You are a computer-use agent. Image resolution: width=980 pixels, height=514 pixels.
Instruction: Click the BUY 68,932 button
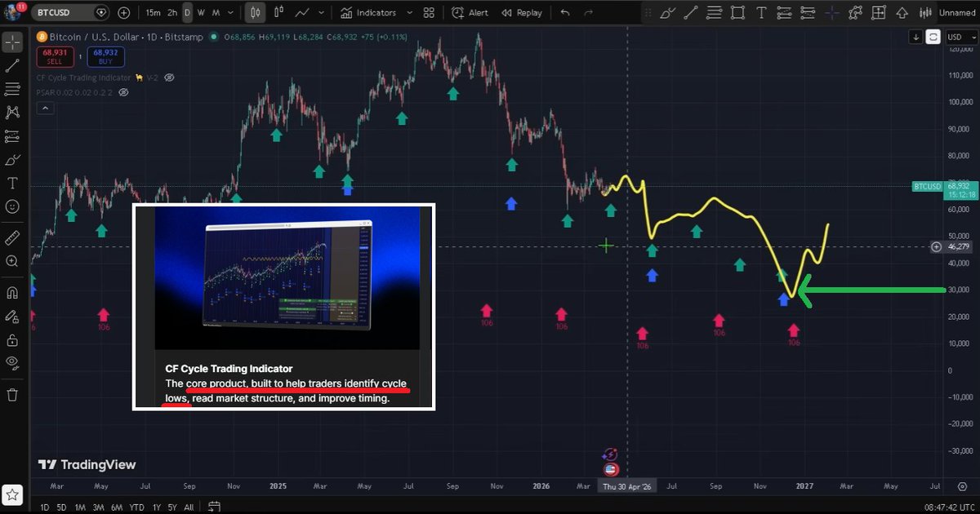105,56
